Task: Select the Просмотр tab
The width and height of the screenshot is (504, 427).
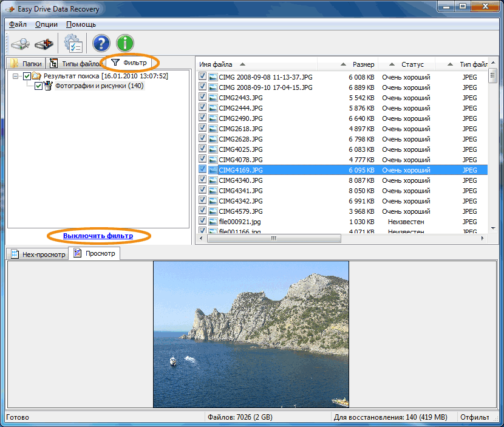Action: 95,253
